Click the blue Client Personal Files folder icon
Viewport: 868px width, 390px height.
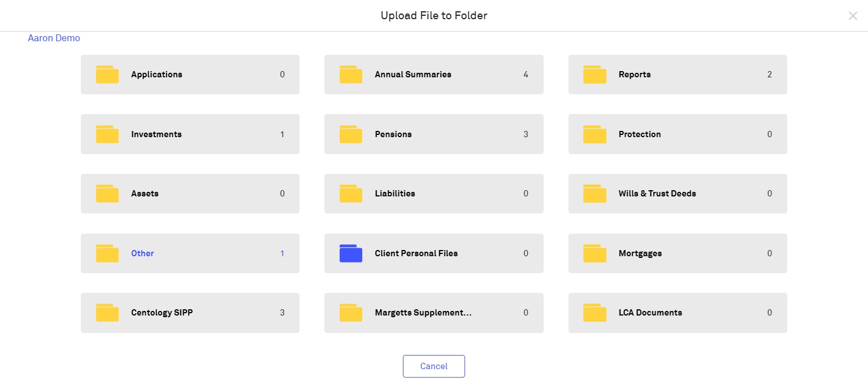point(351,253)
